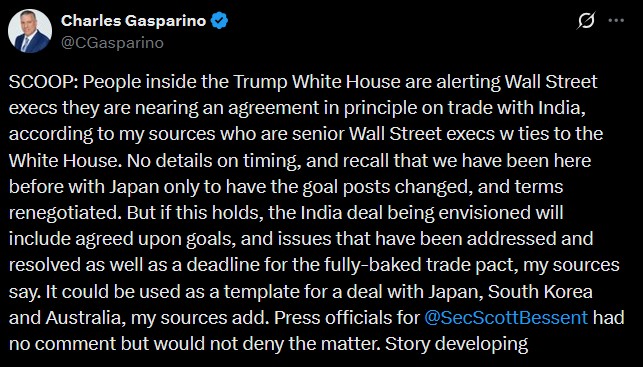
Task: Open the @CGasparino handle link
Action: click(112, 43)
